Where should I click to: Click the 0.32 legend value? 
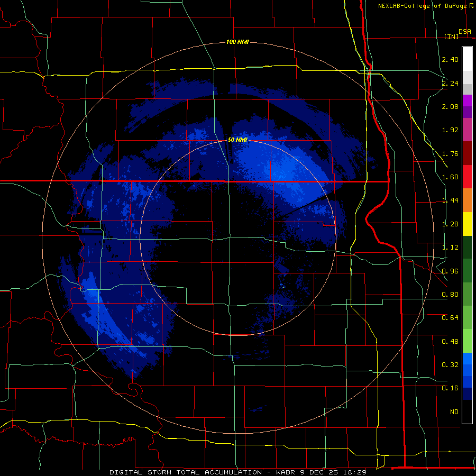(x=450, y=365)
